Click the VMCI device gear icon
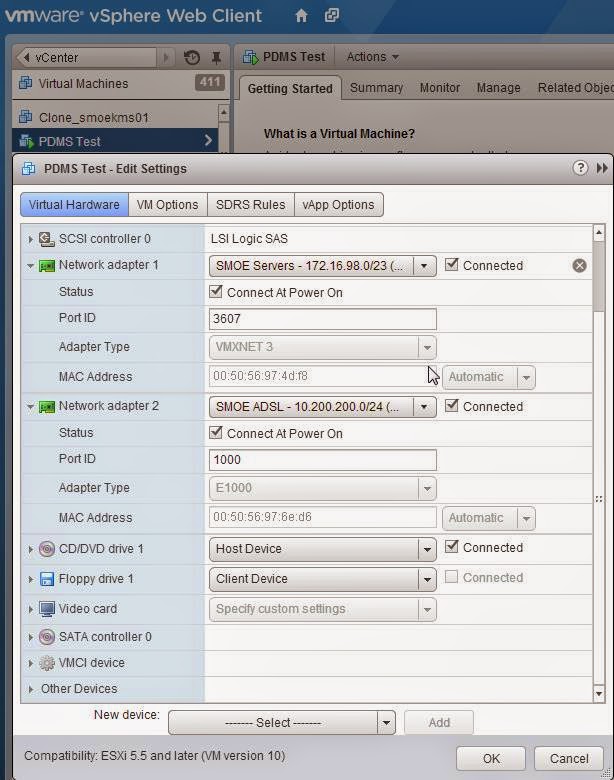This screenshot has height=780, width=614. pos(47,663)
